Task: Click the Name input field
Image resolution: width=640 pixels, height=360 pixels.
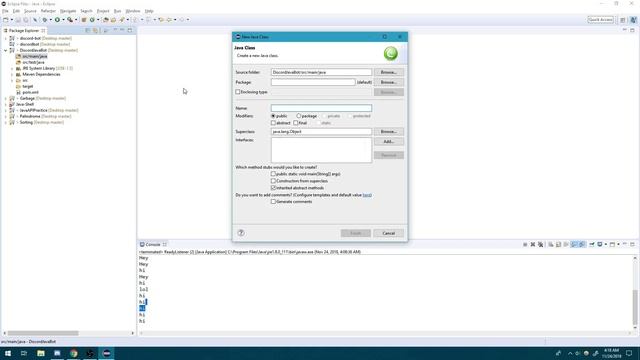Action: 321,108
